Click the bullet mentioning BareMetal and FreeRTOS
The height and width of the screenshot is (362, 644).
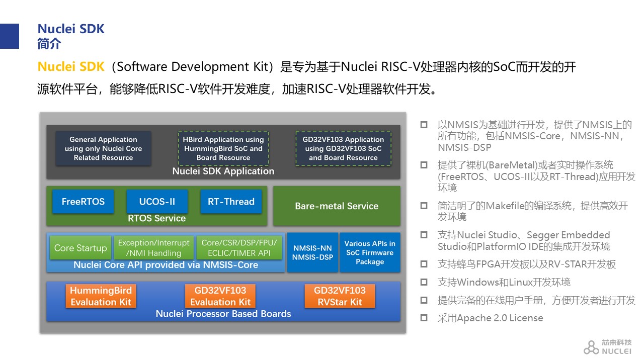pos(536,176)
